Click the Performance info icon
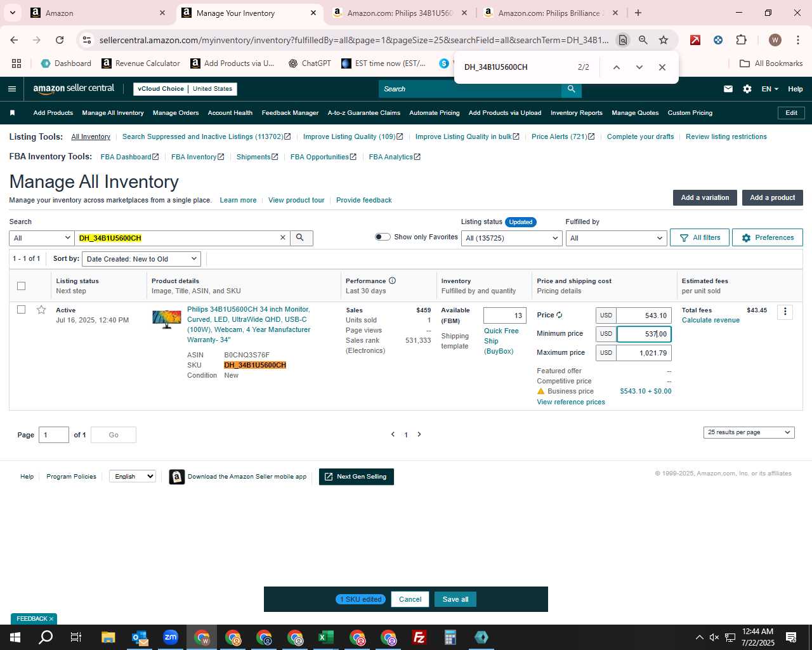Image resolution: width=812 pixels, height=650 pixels. point(392,281)
